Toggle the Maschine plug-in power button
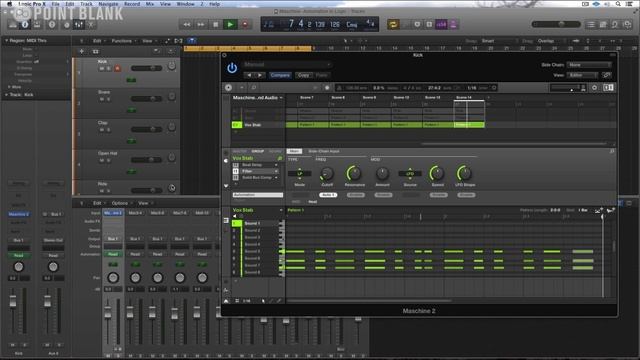Screen dimensions: 640x360 [232, 68]
